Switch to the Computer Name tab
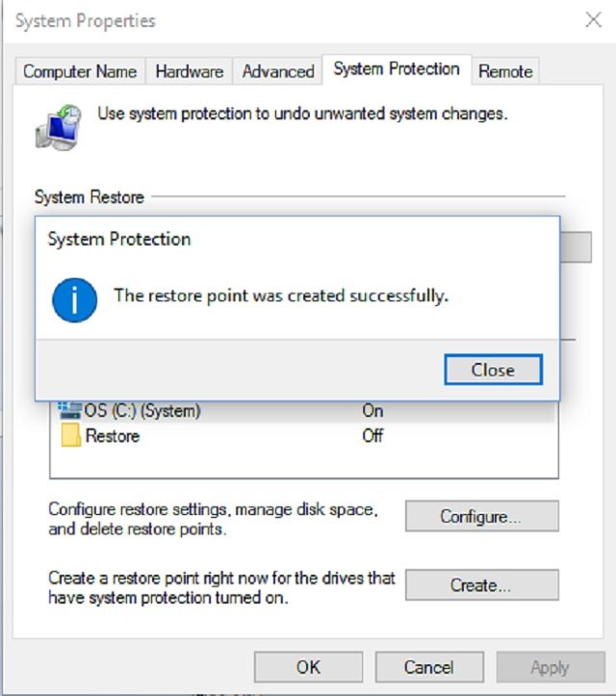The width and height of the screenshot is (616, 696). point(80,71)
